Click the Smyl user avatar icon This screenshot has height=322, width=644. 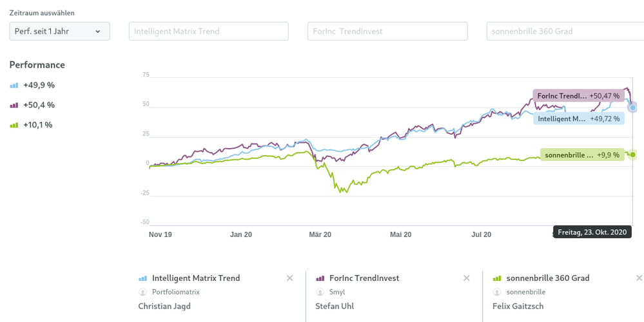pos(320,292)
